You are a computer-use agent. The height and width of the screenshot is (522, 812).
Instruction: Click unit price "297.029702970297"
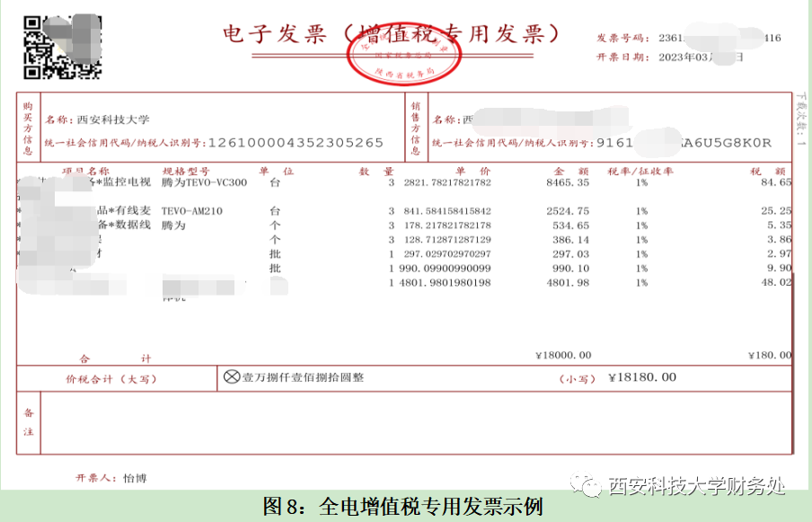click(447, 254)
